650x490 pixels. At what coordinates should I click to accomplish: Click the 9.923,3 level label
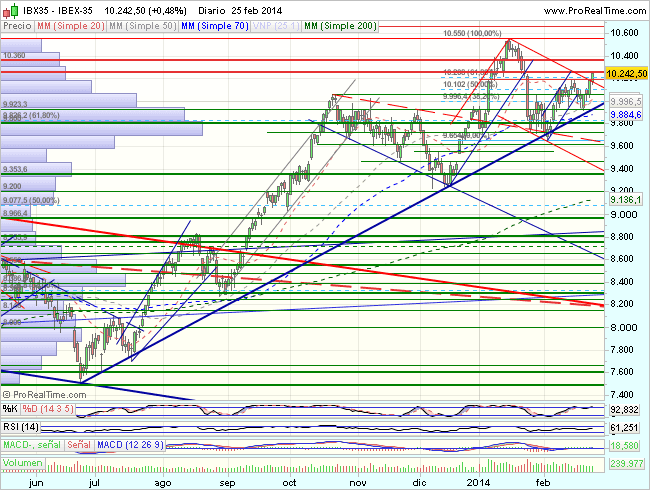click(x=15, y=104)
